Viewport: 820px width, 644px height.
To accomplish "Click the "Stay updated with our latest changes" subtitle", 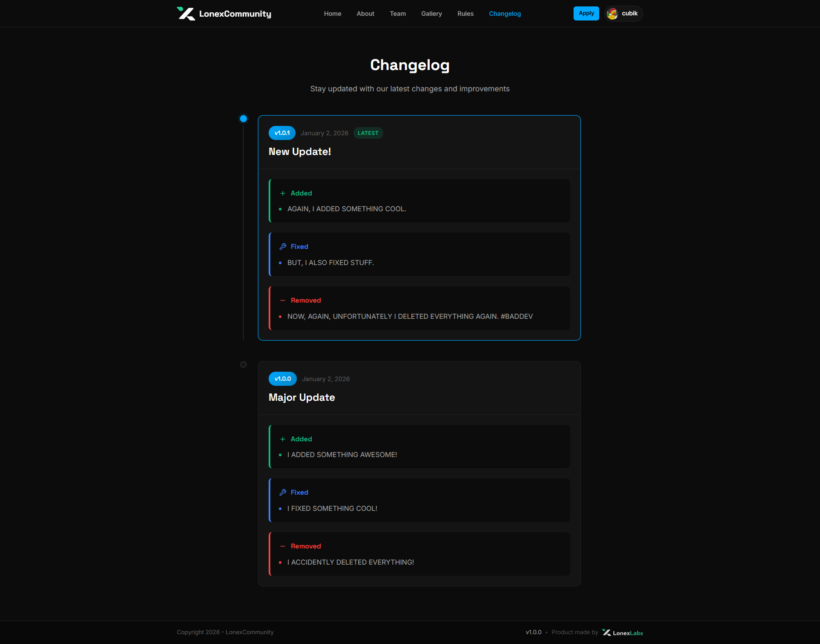I will (410, 89).
